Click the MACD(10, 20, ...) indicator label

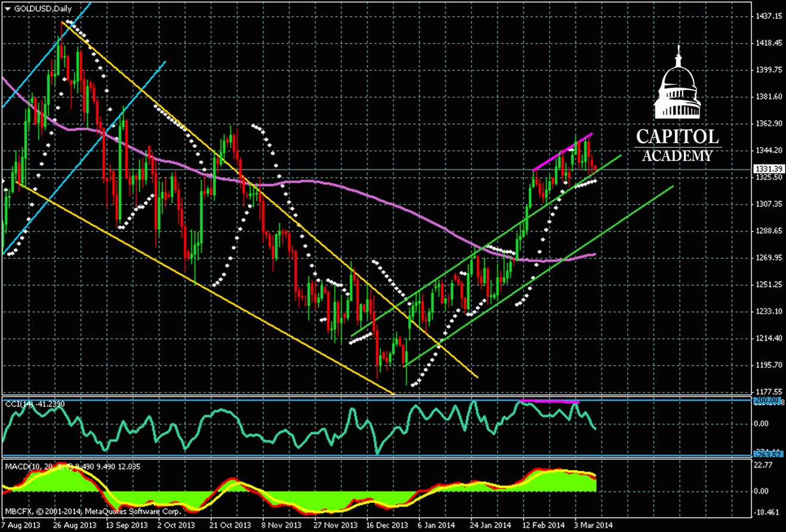coord(72,467)
